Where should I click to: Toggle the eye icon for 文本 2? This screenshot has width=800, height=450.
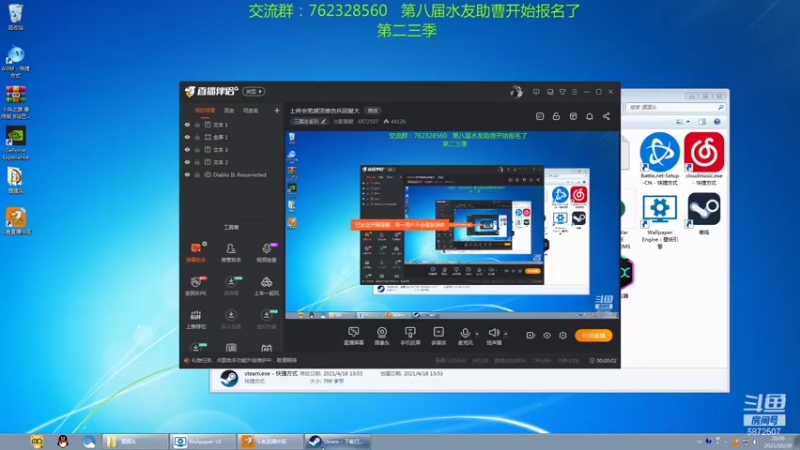coord(187,162)
